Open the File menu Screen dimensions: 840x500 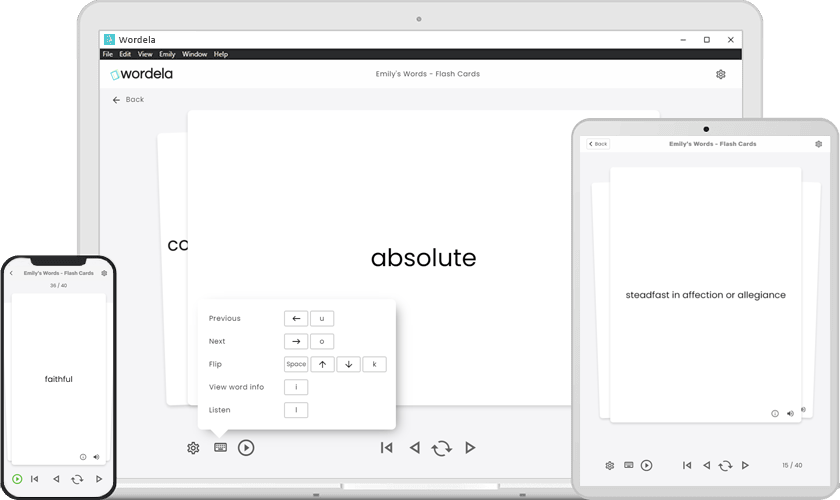tap(107, 54)
